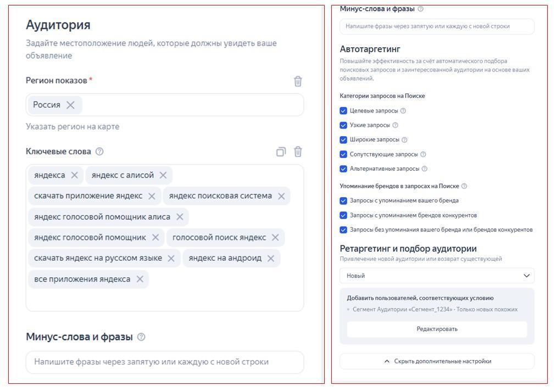Delete the Регион показов block with trash icon
The height and width of the screenshot is (392, 556).
pyautogui.click(x=298, y=81)
